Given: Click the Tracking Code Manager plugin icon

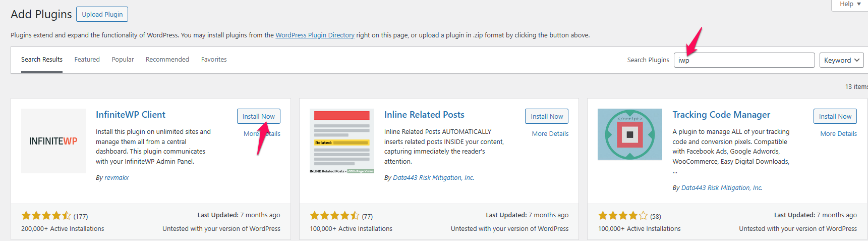Looking at the screenshot, I should 630,134.
